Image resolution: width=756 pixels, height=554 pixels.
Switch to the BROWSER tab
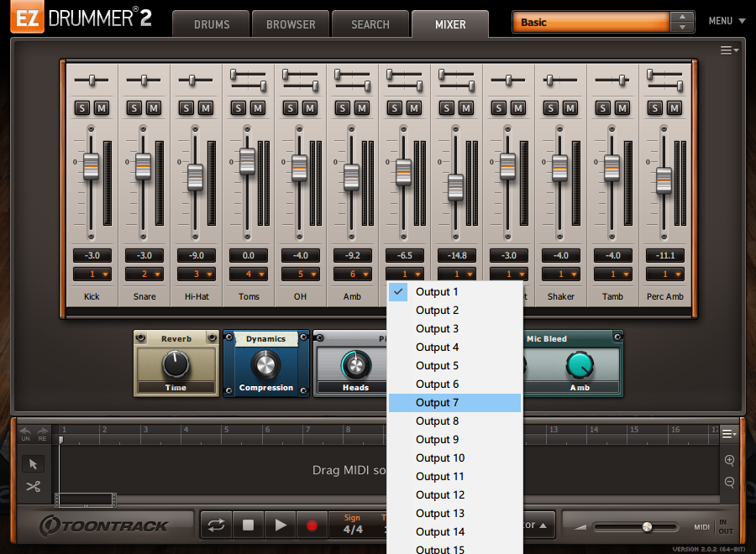(x=291, y=24)
